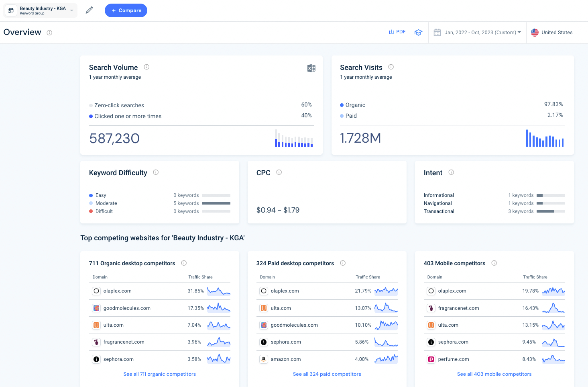Viewport: 588px width, 387px height.
Task: Click perfume.com in mobile competitors
Action: click(x=454, y=359)
